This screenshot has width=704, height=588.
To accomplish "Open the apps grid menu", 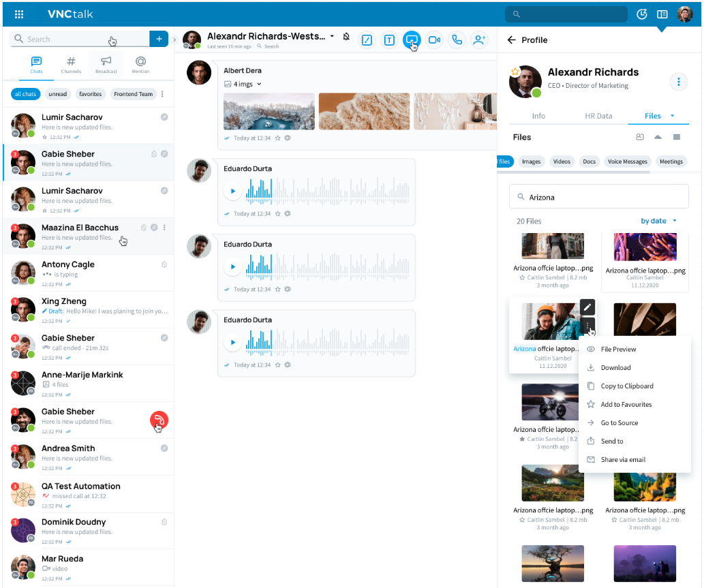I will tap(19, 14).
